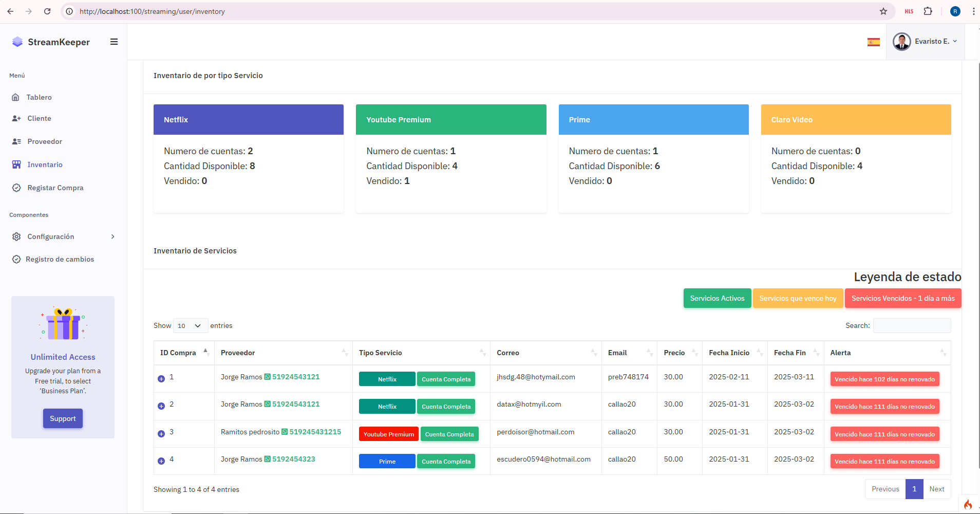Image resolution: width=980 pixels, height=514 pixels.
Task: Click the Inventario store icon
Action: coord(16,164)
